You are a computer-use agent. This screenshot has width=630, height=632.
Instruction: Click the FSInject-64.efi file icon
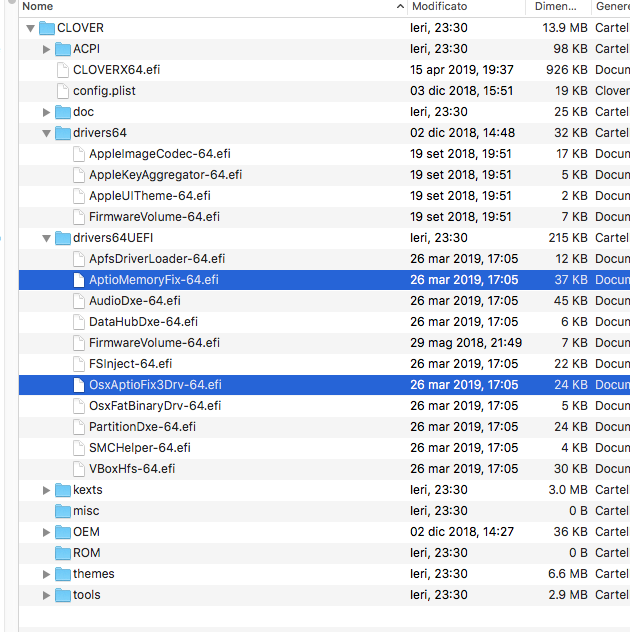79,364
